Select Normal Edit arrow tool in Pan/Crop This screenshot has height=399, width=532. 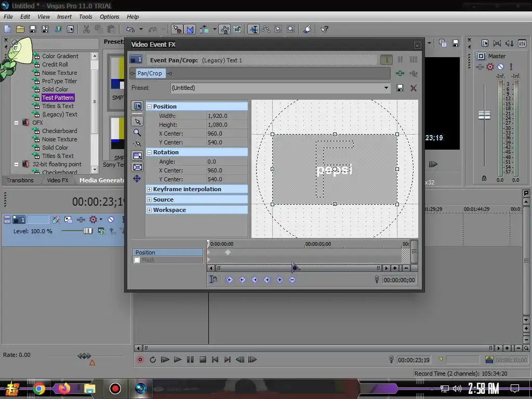point(137,121)
